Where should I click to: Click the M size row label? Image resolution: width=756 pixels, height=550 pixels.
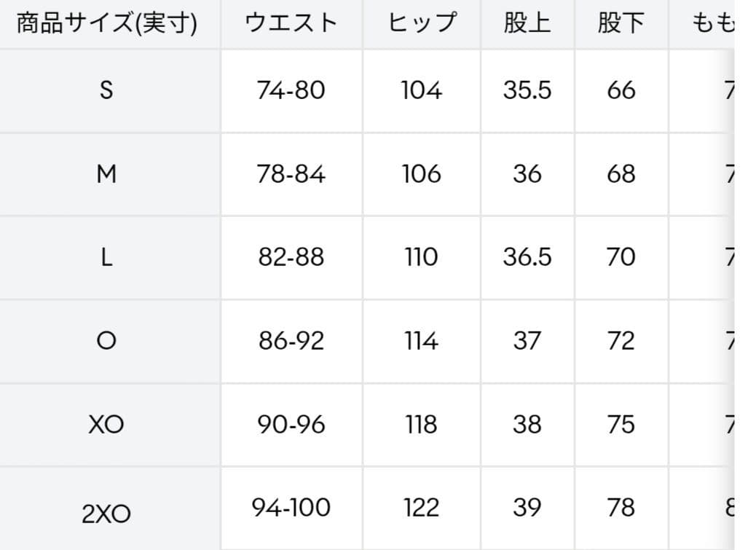click(x=106, y=174)
